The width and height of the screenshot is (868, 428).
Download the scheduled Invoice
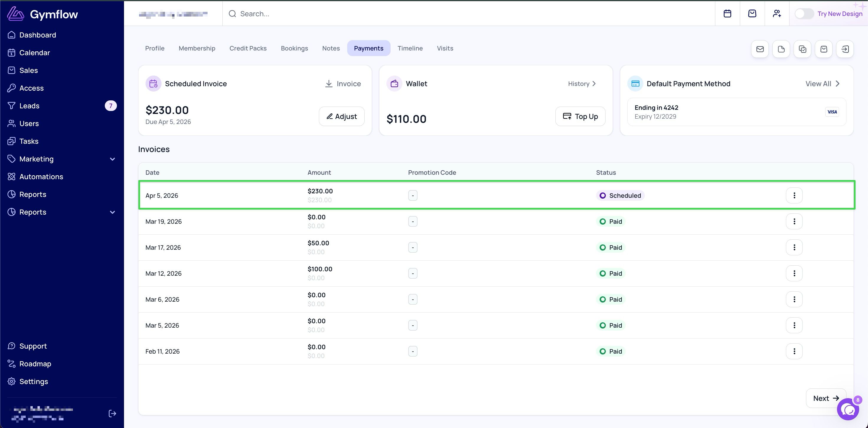[343, 84]
